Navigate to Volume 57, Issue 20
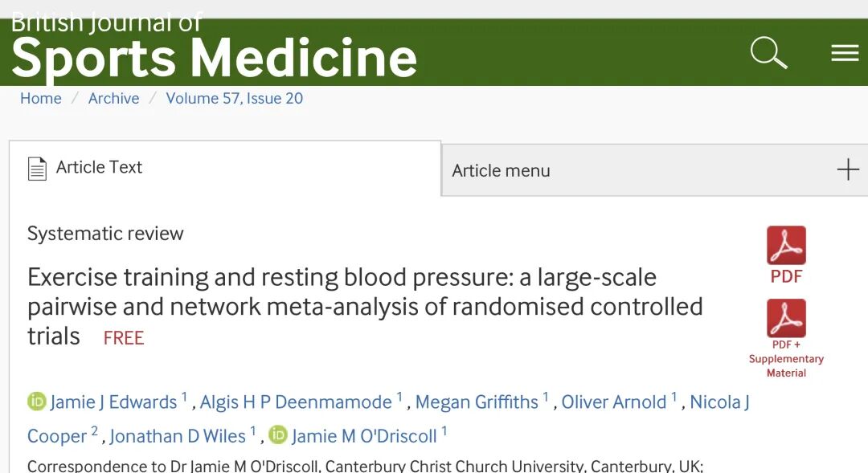868x473 pixels. (234, 99)
